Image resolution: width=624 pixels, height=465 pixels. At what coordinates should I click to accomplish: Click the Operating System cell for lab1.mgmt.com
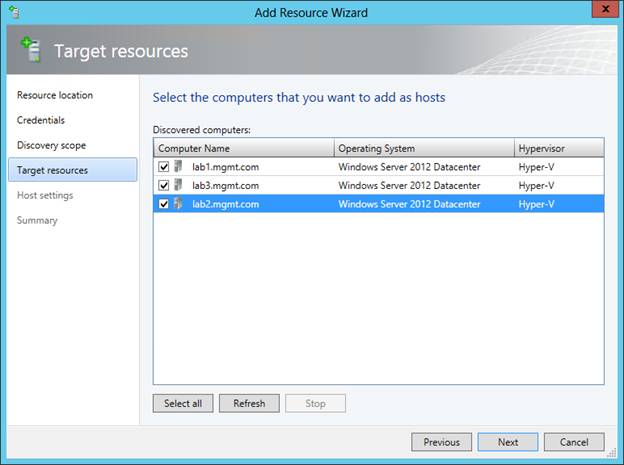tap(409, 167)
